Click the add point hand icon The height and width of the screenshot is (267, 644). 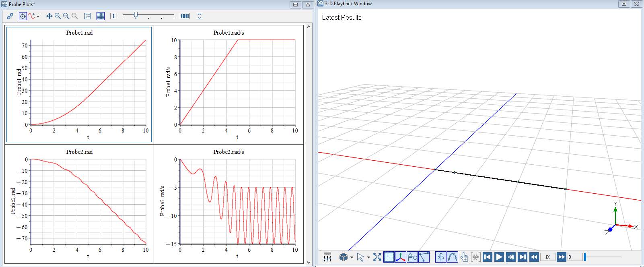tap(464, 257)
